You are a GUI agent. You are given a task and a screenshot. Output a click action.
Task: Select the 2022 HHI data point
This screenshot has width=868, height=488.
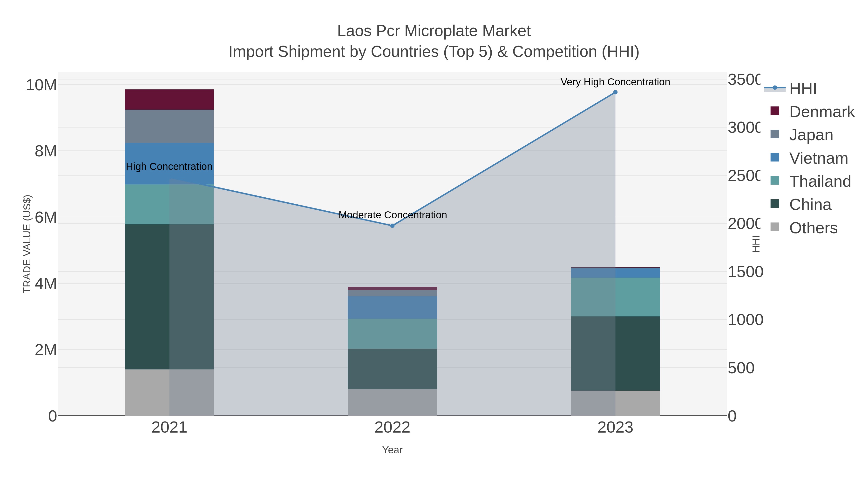pos(392,226)
